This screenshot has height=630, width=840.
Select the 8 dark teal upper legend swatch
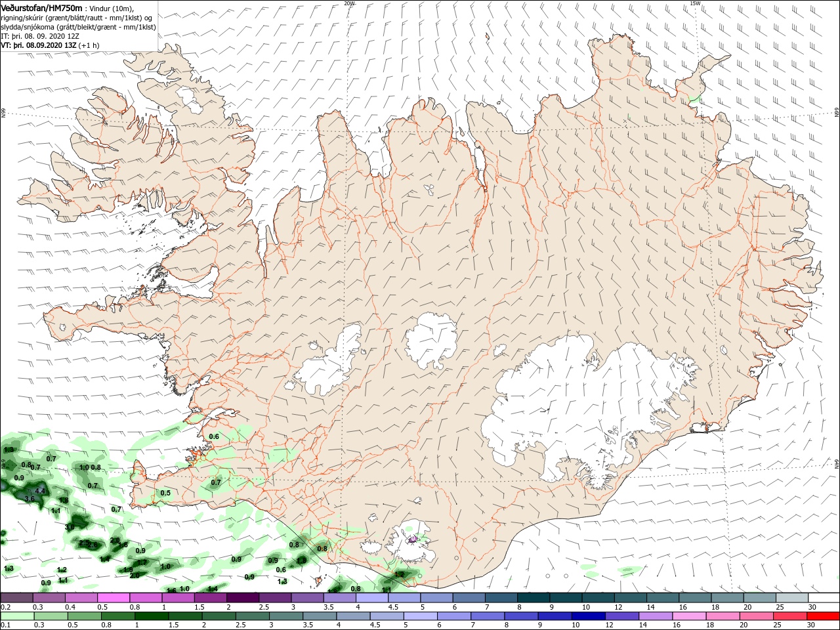534,598
